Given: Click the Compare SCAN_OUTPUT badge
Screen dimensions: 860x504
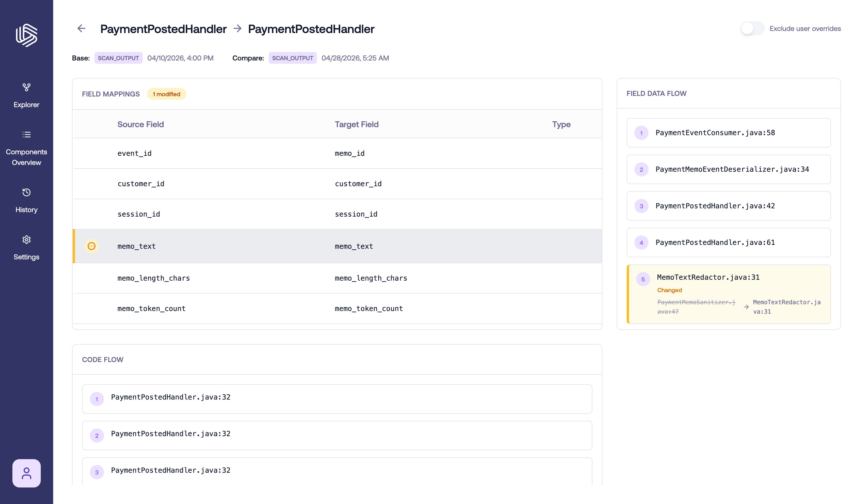Looking at the screenshot, I should [292, 58].
